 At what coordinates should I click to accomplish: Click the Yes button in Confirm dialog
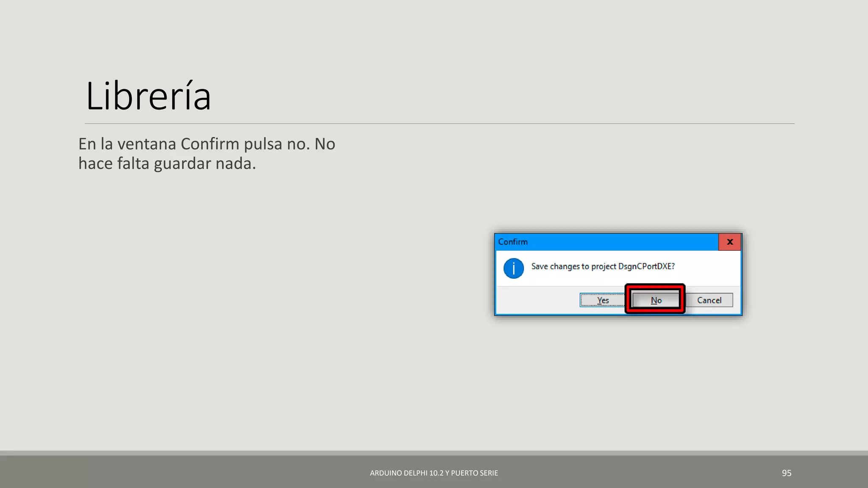click(x=602, y=300)
